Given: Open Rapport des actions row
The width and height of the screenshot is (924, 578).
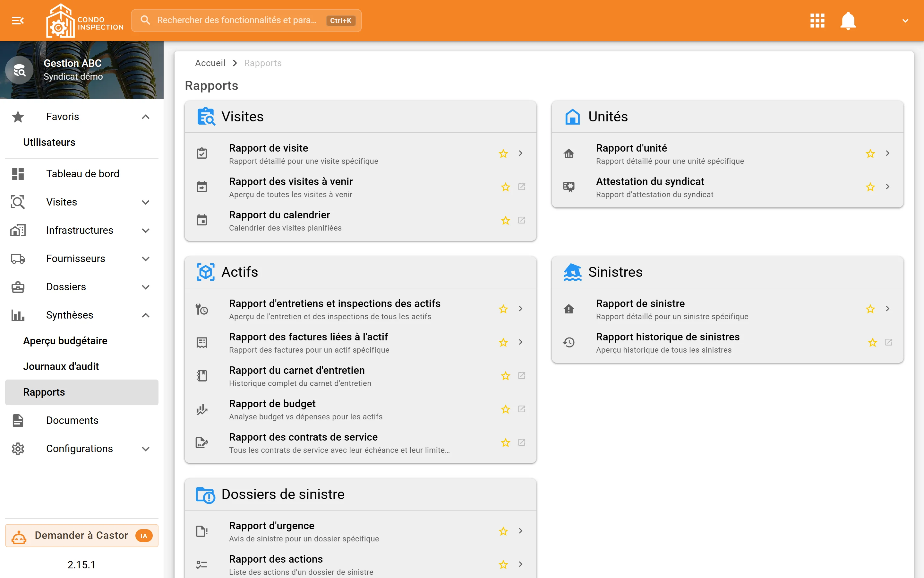Looking at the screenshot, I should 360,565.
